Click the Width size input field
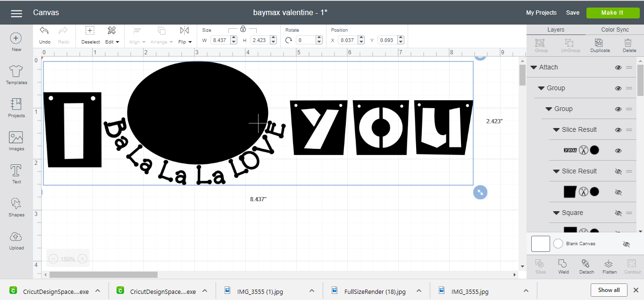Image resolution: width=644 pixels, height=300 pixels. [219, 40]
